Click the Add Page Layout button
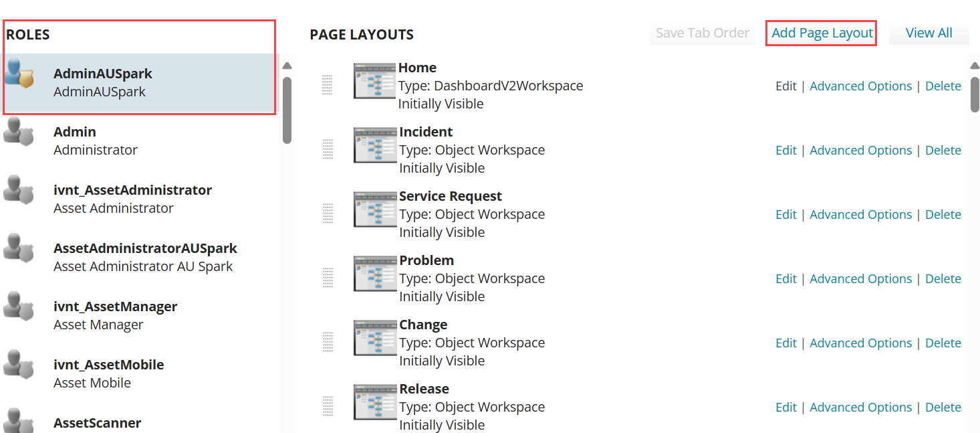This screenshot has height=433, width=980. point(822,33)
